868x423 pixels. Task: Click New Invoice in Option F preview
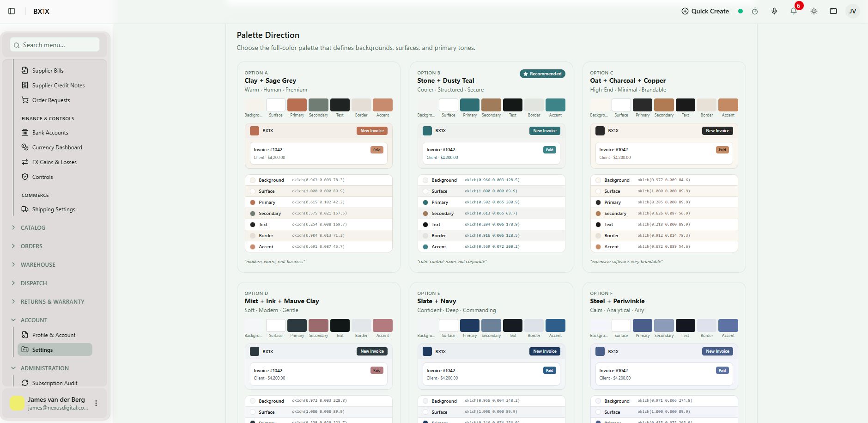click(717, 351)
